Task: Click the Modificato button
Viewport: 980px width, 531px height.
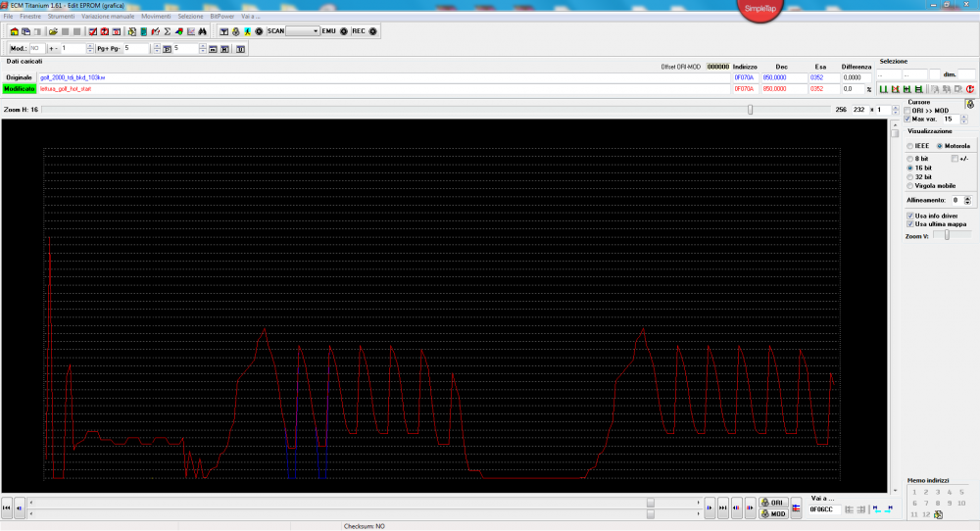Action: point(20,88)
